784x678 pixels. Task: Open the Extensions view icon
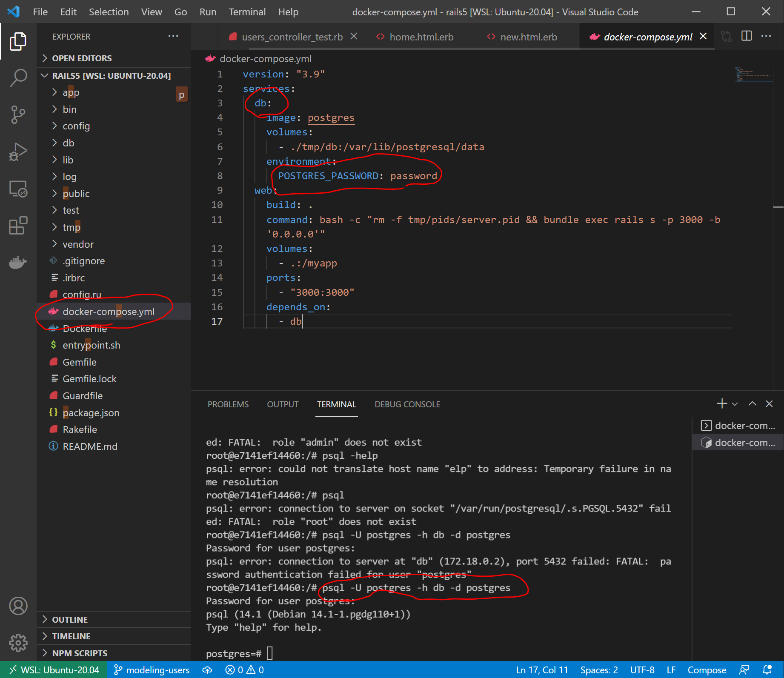tap(18, 225)
